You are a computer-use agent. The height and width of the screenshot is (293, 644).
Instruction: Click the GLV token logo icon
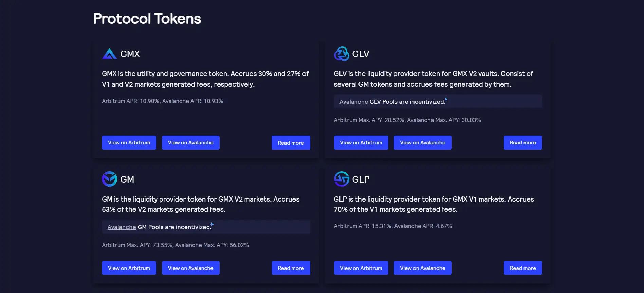[x=341, y=54]
